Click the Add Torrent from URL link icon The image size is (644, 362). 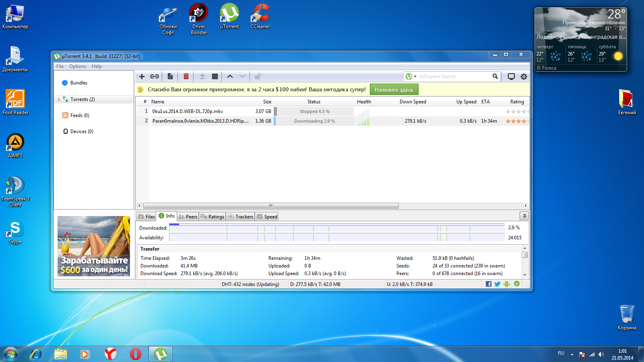155,76
